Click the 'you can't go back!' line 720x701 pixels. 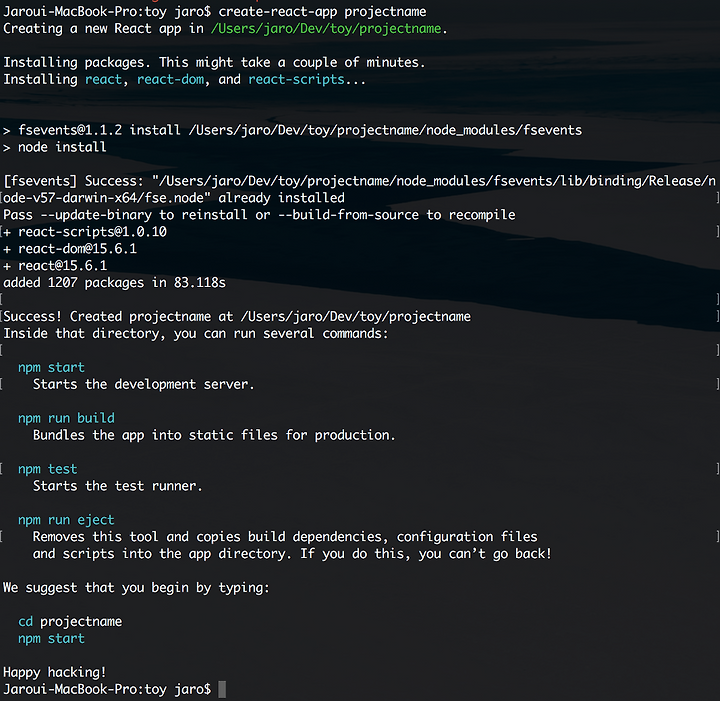(x=292, y=554)
